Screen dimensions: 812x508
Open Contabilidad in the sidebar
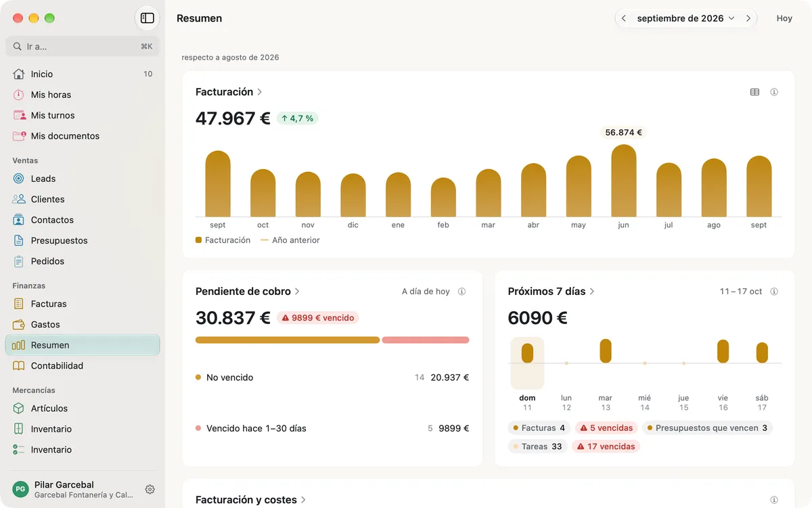pyautogui.click(x=83, y=366)
